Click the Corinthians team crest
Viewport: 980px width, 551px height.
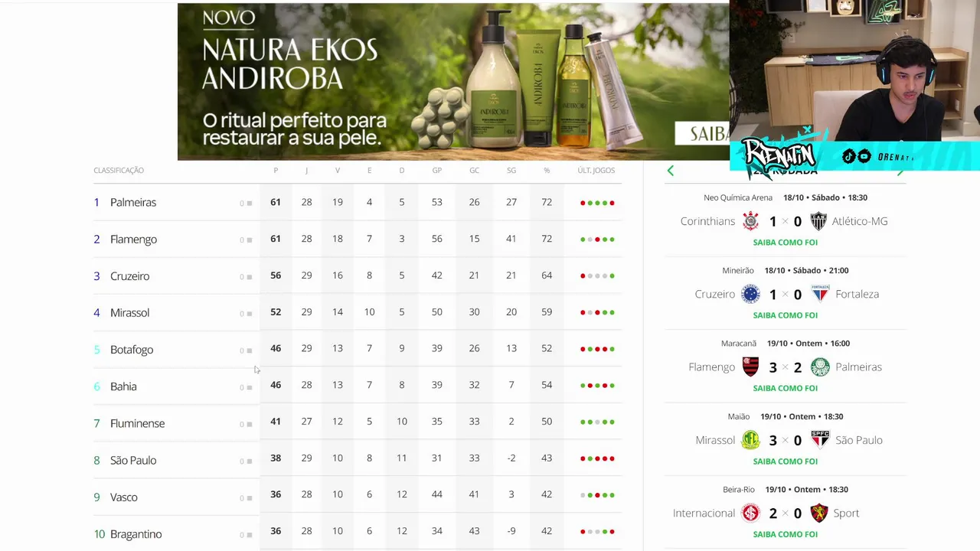click(751, 221)
